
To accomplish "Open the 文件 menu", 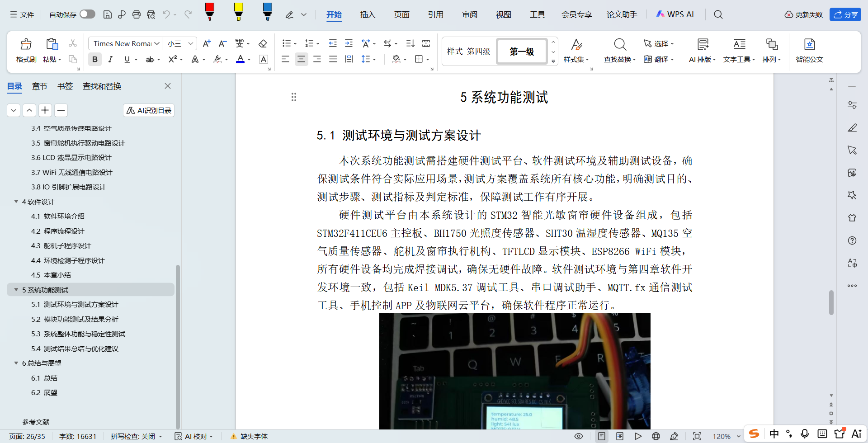I will (22, 14).
